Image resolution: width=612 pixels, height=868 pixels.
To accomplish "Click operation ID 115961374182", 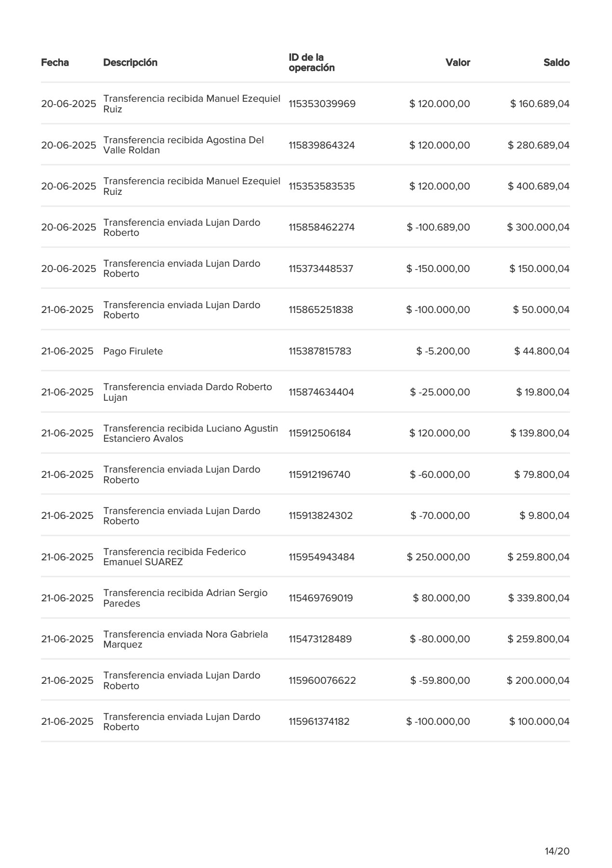I will pos(319,722).
